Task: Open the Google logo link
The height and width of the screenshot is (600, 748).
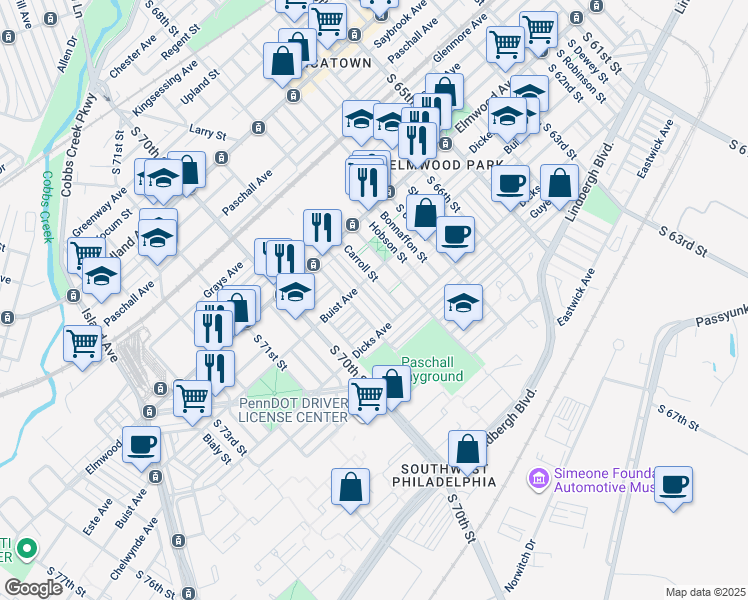Action: point(33,588)
